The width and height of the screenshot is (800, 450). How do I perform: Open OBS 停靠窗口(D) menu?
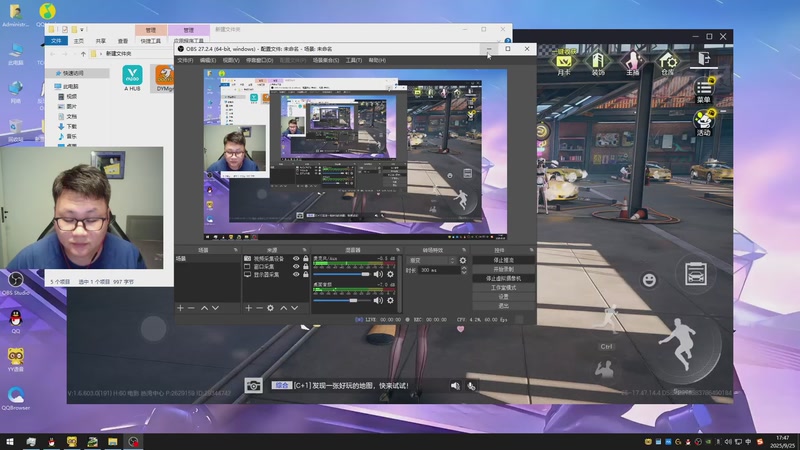click(x=260, y=60)
